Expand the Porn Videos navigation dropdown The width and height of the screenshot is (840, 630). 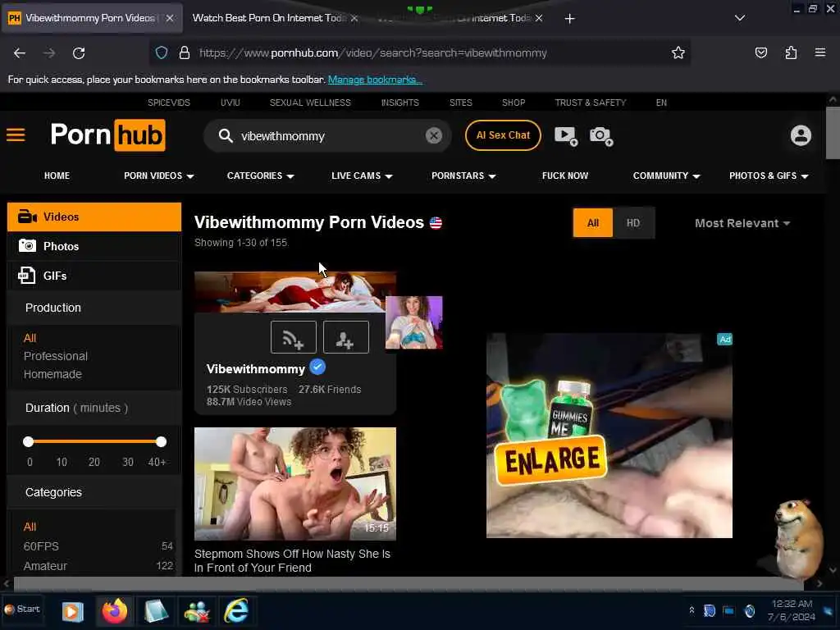[158, 176]
